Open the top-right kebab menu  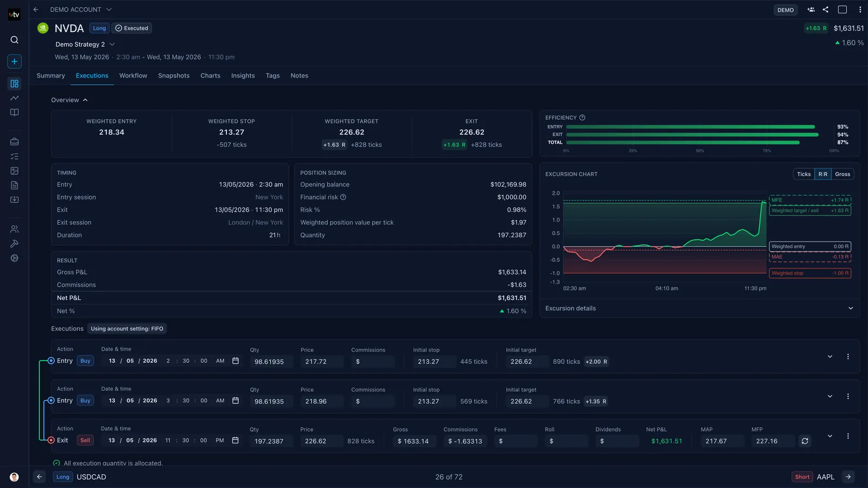(x=860, y=9)
